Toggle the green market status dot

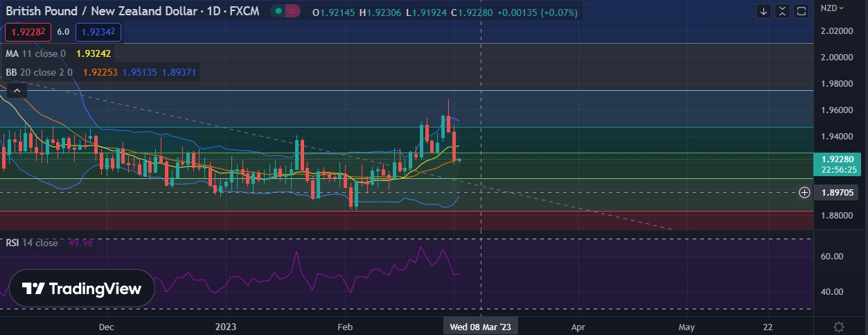click(x=278, y=11)
